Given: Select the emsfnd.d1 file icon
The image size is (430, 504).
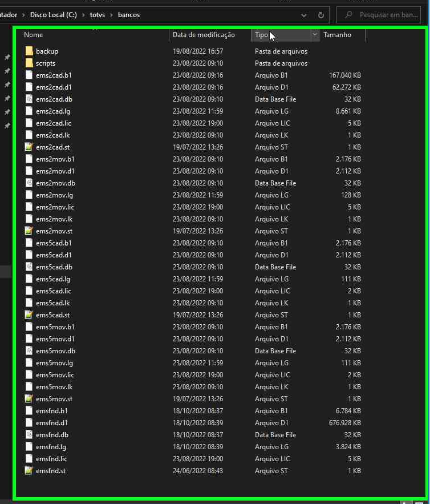Looking at the screenshot, I should tap(29, 423).
